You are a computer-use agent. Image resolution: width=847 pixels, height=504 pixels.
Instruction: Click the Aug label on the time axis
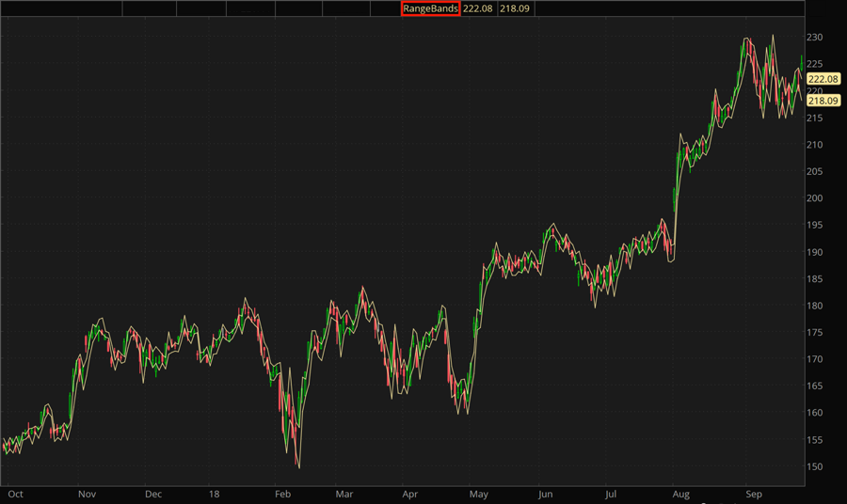(682, 493)
